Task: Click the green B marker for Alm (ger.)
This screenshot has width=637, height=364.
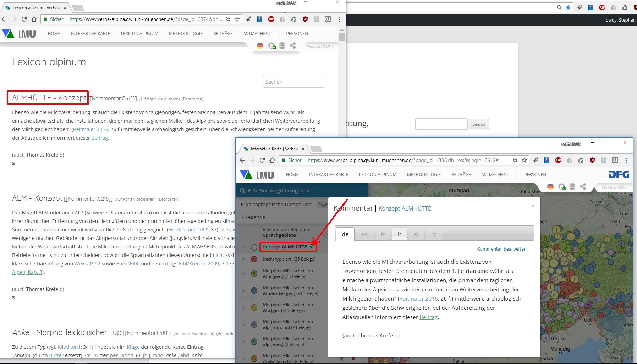Action: click(254, 274)
